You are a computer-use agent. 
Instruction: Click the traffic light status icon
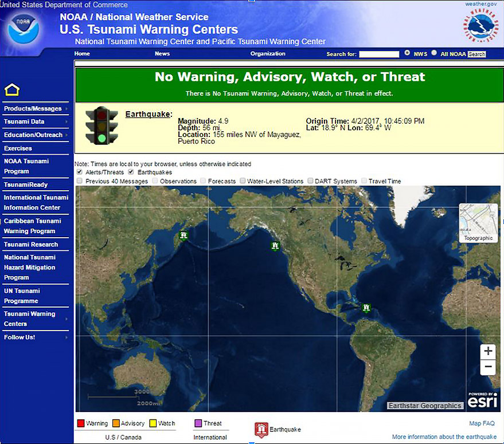tap(101, 125)
